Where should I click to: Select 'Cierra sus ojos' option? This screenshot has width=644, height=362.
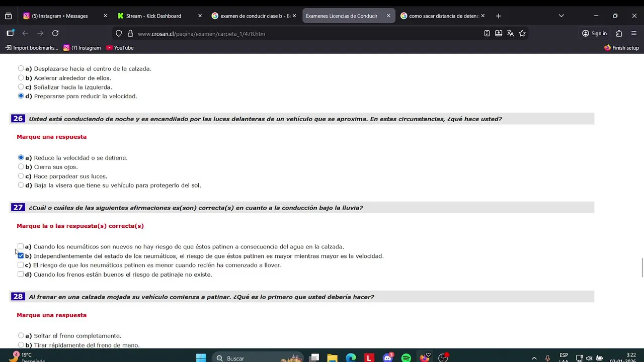(x=21, y=166)
